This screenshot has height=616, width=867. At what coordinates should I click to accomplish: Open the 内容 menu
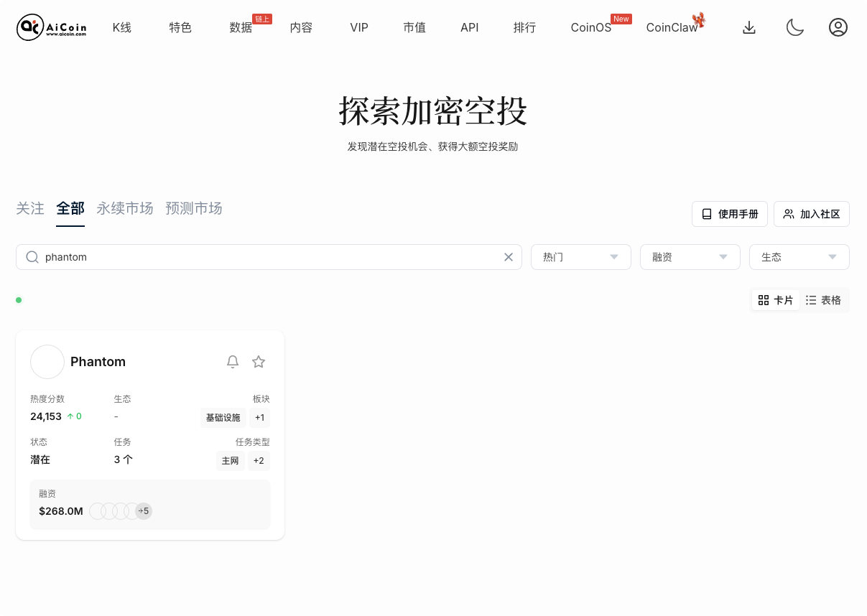[x=301, y=28]
